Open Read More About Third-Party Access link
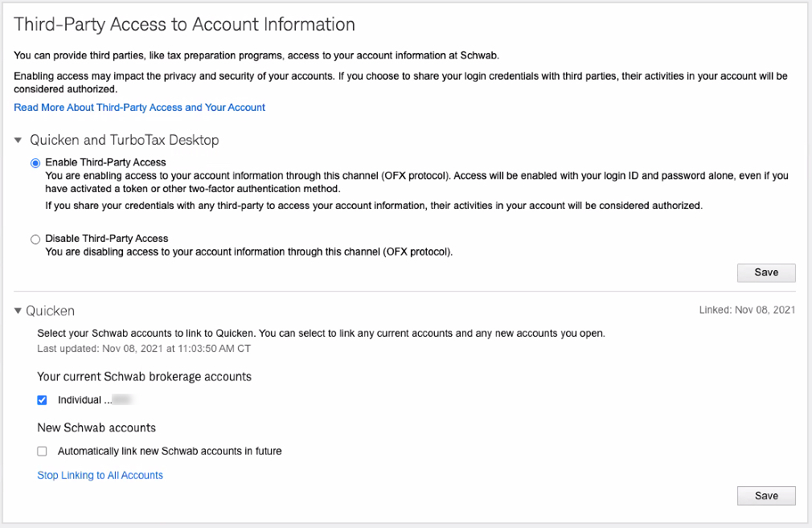Image resolution: width=812 pixels, height=528 pixels. [139, 108]
